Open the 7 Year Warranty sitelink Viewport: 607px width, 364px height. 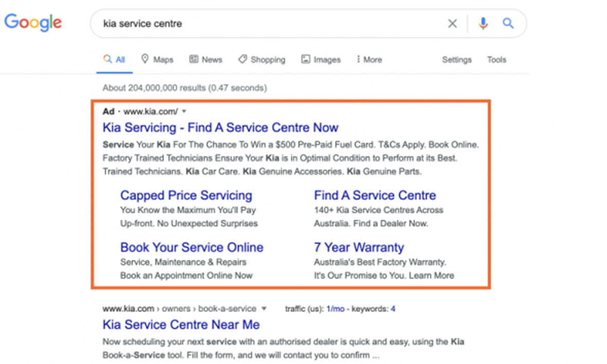point(359,247)
